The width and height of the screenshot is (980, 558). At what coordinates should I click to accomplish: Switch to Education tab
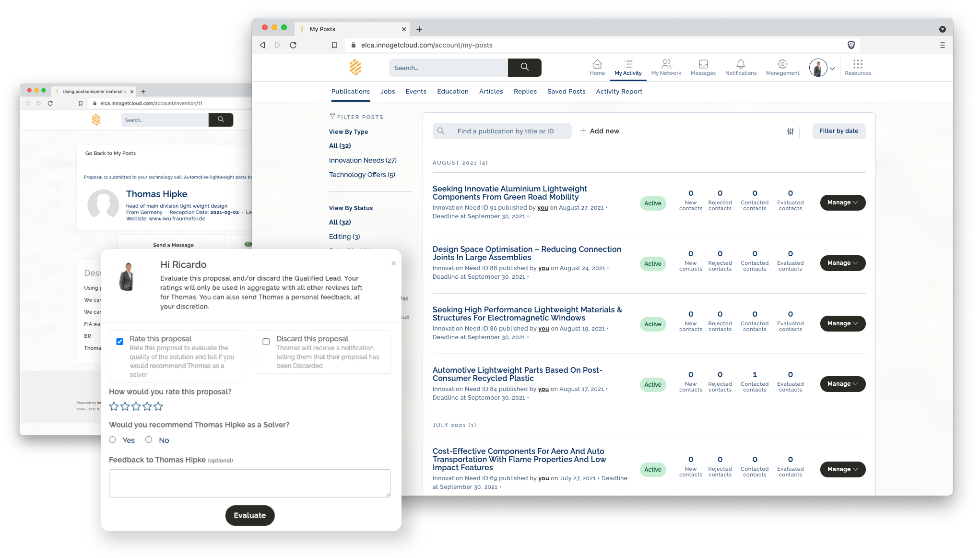(x=453, y=92)
